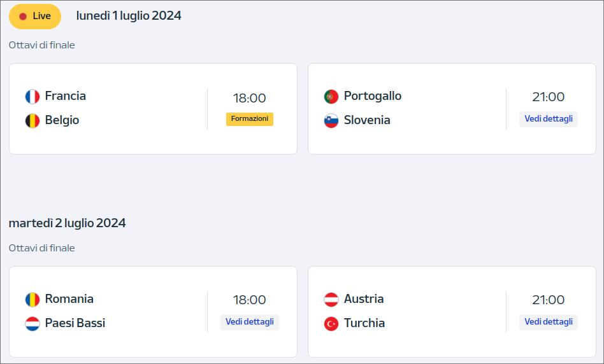This screenshot has height=364, width=604.
Task: View details for Austria vs Turchia
Action: click(x=549, y=322)
